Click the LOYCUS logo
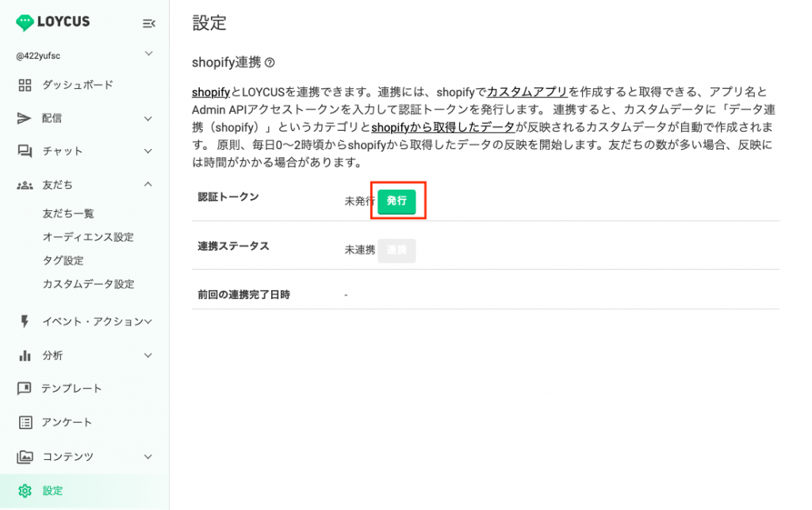 point(53,22)
